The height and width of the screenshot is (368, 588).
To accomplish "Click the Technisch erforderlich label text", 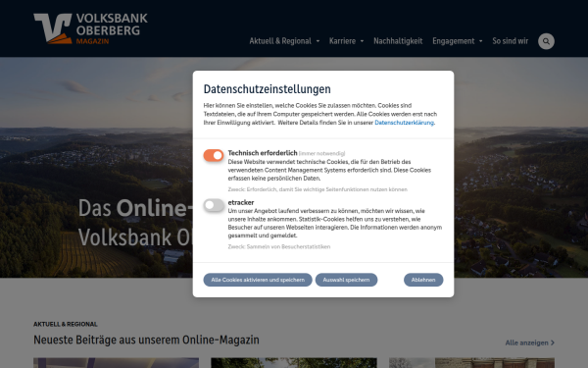I will click(x=263, y=153).
